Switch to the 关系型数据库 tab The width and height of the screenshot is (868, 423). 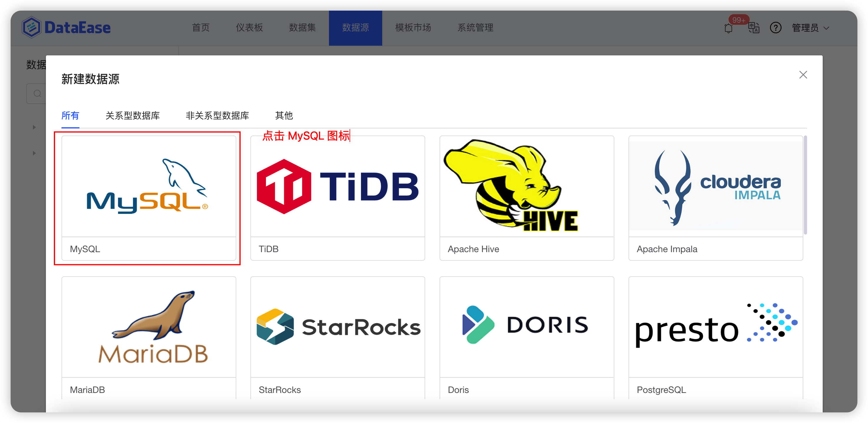[132, 116]
